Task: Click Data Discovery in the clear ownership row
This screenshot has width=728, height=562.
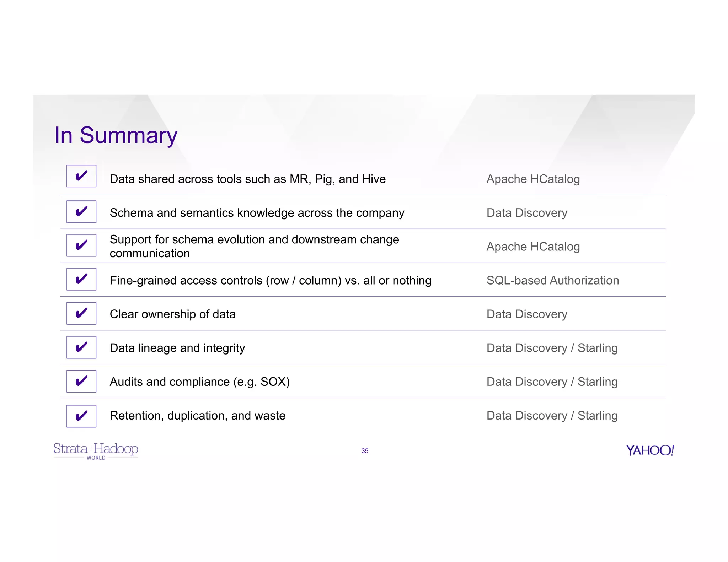Action: coord(527,314)
